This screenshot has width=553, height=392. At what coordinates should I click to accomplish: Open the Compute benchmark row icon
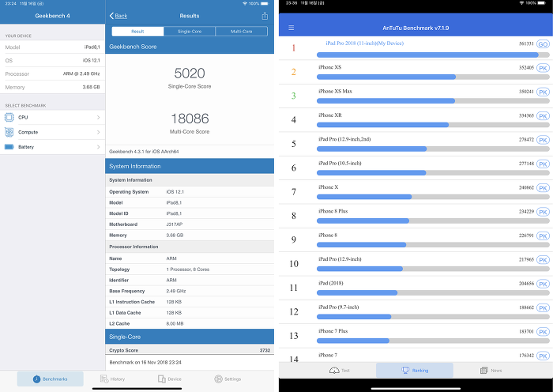tap(9, 132)
